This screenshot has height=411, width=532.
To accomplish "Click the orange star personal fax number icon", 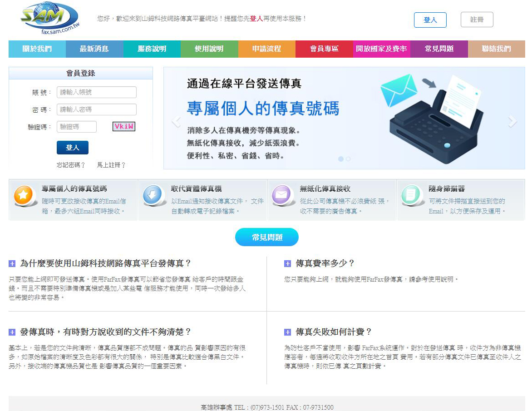I will click(24, 195).
